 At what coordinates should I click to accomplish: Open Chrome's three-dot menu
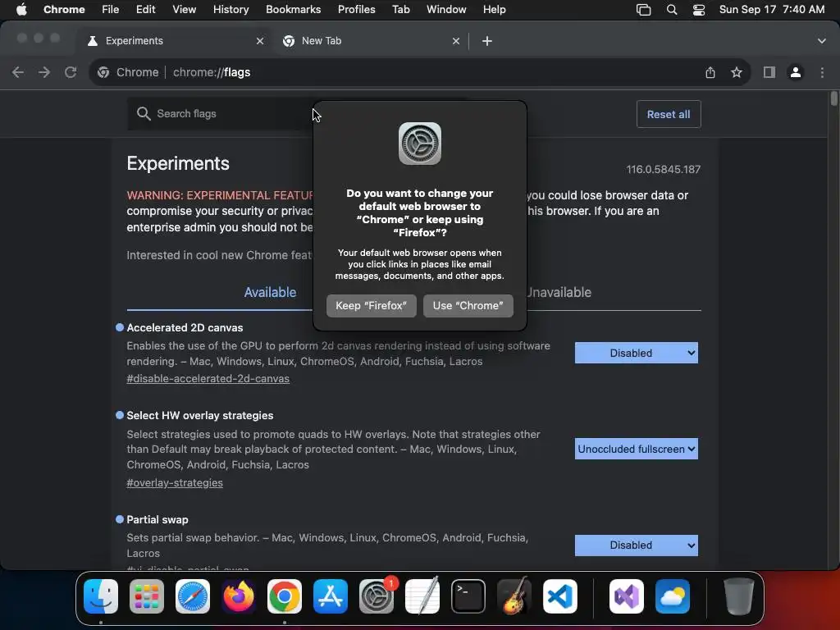[x=822, y=72]
